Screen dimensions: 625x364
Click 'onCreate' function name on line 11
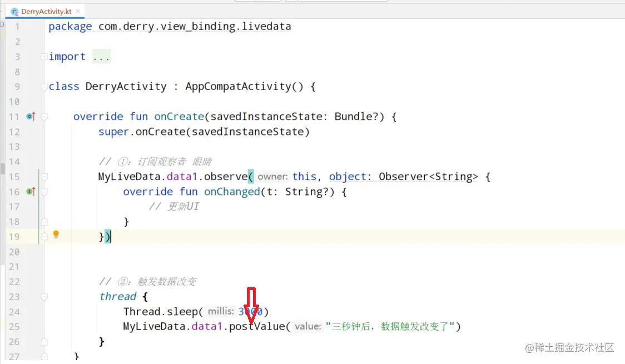pos(180,117)
